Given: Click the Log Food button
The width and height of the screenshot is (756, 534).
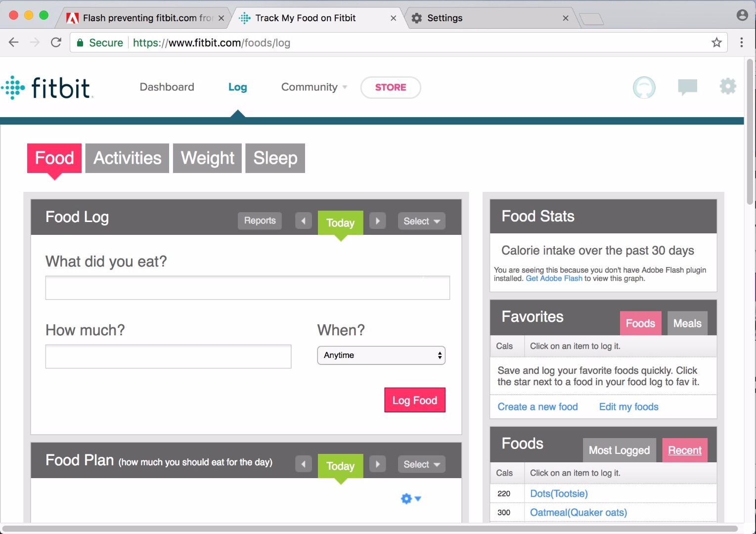Looking at the screenshot, I should coord(415,400).
